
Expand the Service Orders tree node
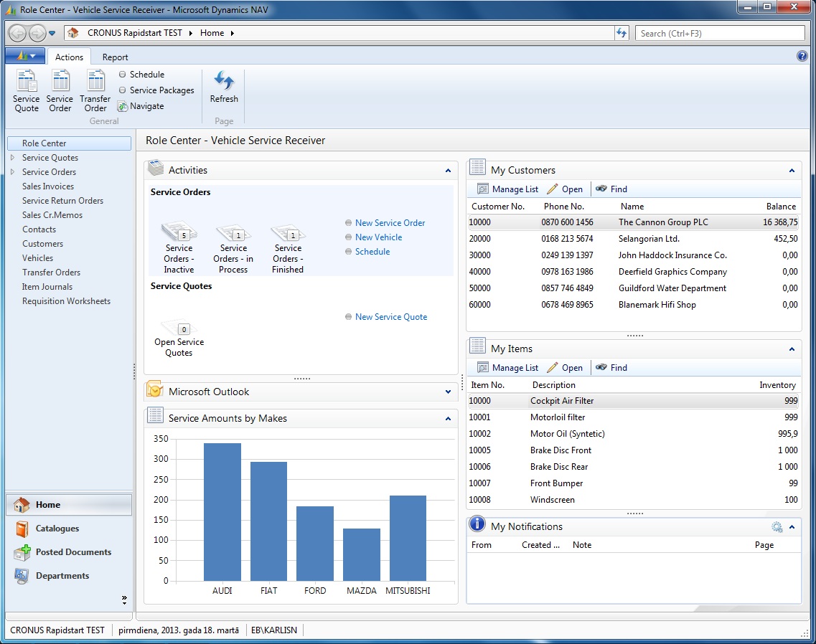pos(12,171)
